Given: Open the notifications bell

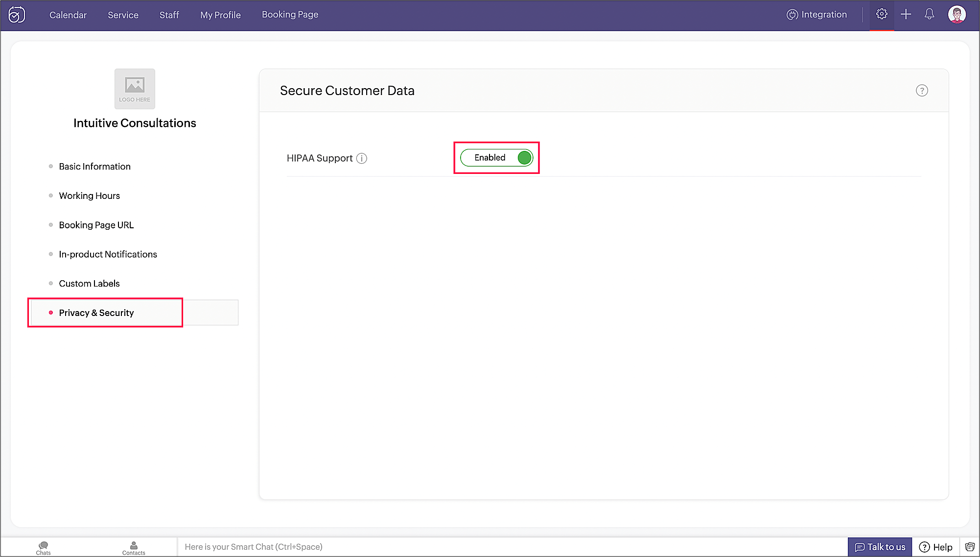Looking at the screenshot, I should click(x=929, y=14).
